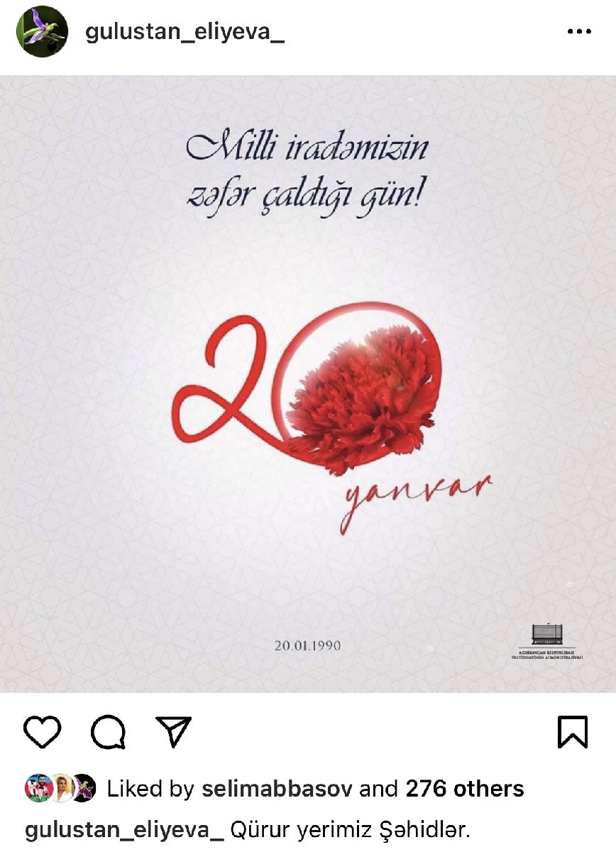This screenshot has height=852, width=616.
Task: Tap the third liker avatar
Action: tap(84, 789)
